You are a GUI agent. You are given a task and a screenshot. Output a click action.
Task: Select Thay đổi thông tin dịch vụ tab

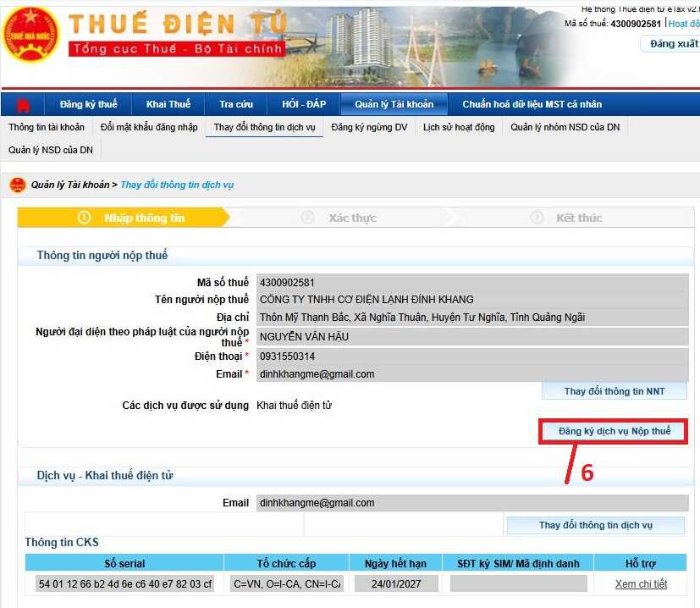(264, 127)
